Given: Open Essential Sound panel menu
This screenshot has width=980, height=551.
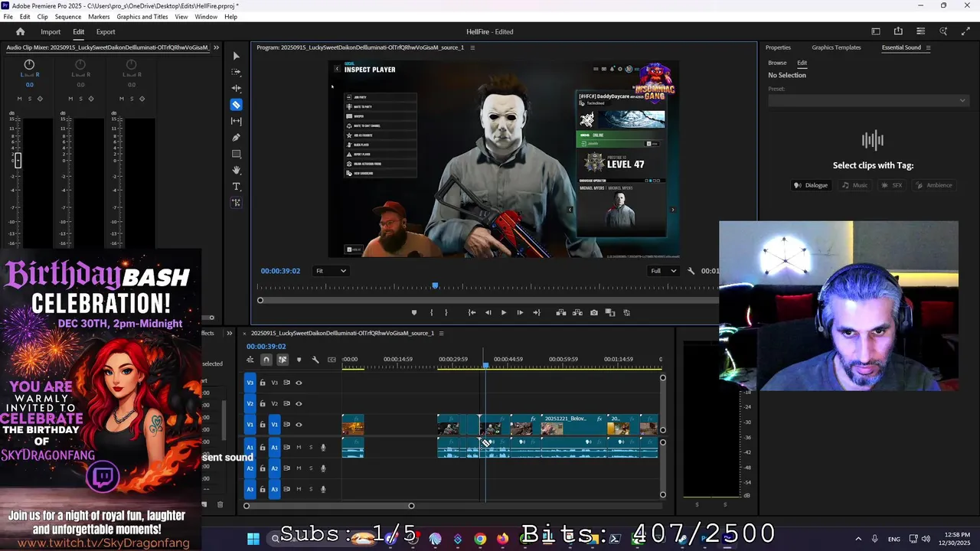Looking at the screenshot, I should pos(928,47).
